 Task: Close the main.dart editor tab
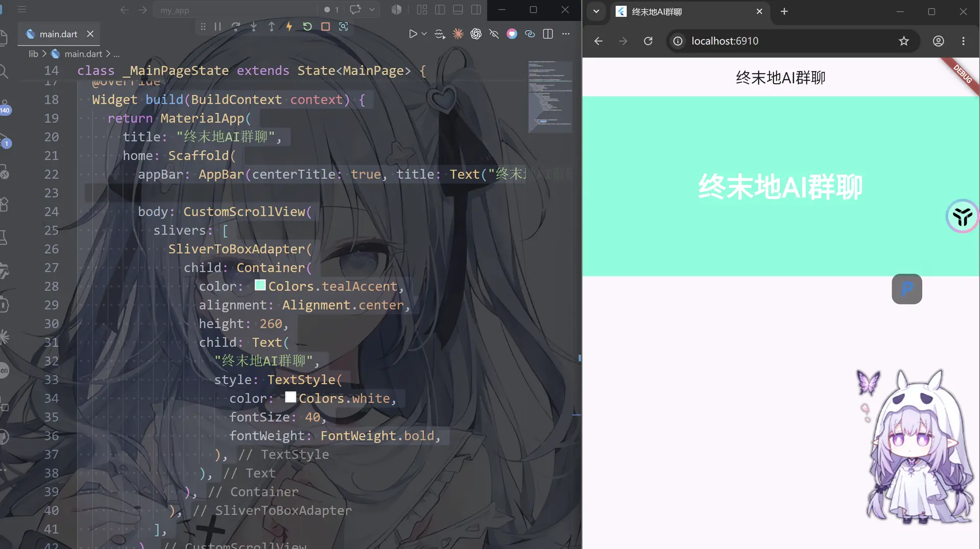click(90, 34)
